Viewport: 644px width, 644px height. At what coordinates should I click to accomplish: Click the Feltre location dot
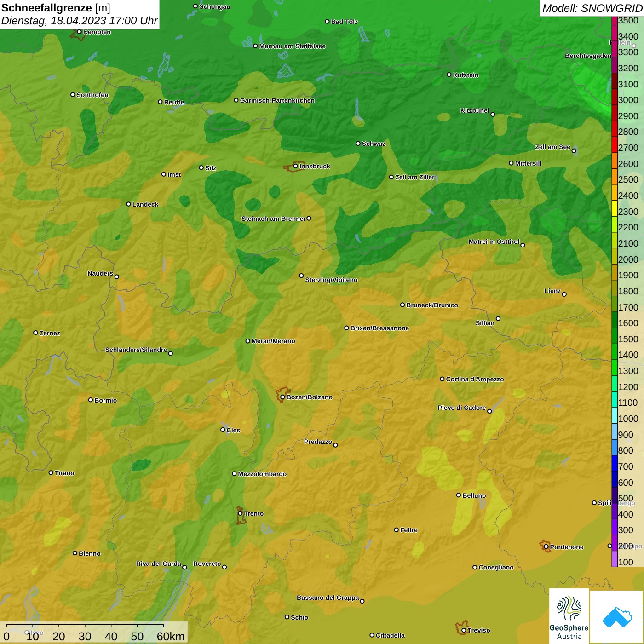[396, 530]
